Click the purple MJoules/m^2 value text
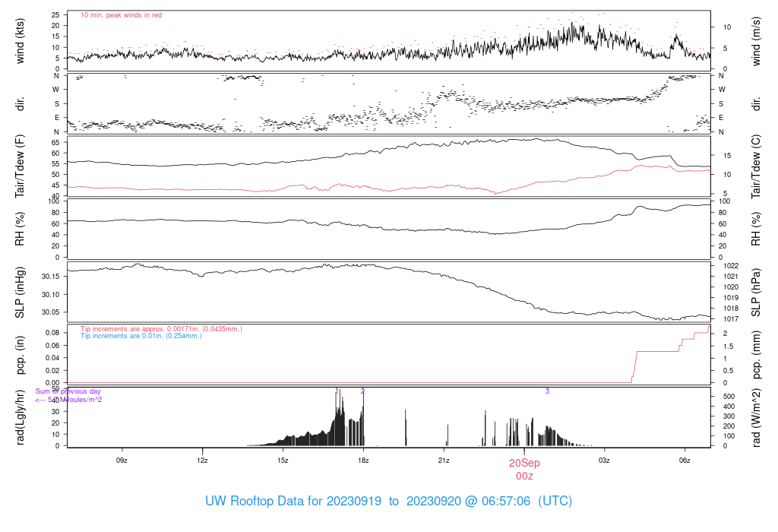 coord(68,400)
